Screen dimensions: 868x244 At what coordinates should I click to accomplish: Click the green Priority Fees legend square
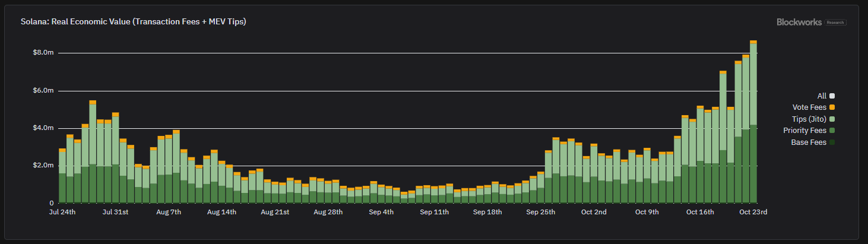pyautogui.click(x=832, y=131)
